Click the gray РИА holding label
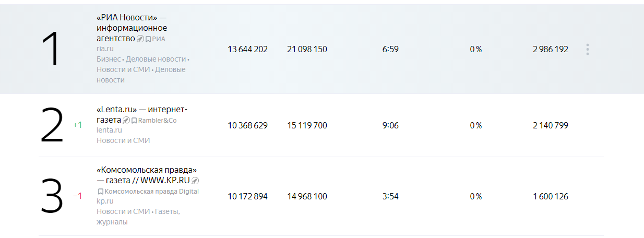This screenshot has height=238, width=644. point(159,39)
